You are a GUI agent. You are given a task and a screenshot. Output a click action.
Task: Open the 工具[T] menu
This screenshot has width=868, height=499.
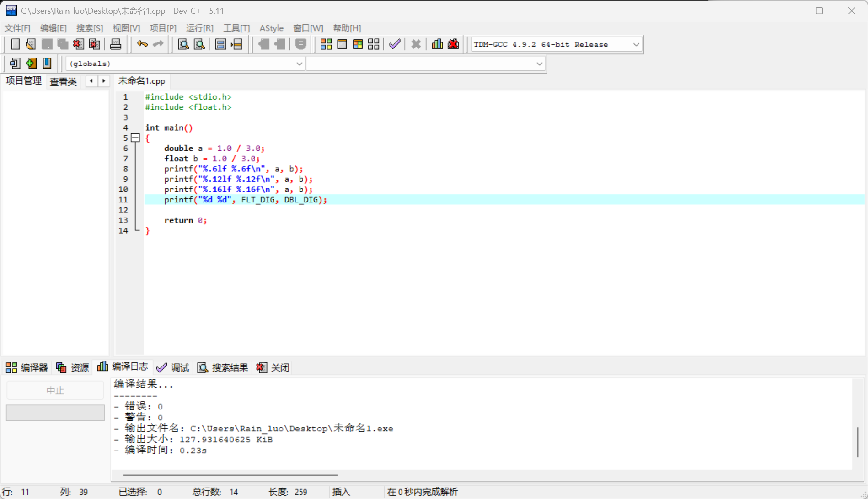coord(236,28)
